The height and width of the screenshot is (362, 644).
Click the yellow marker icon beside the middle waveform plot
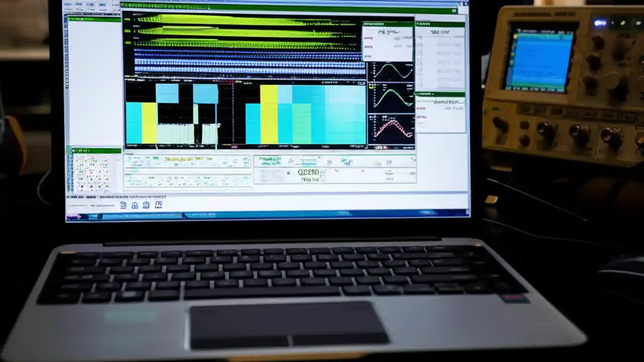pyautogui.click(x=371, y=87)
